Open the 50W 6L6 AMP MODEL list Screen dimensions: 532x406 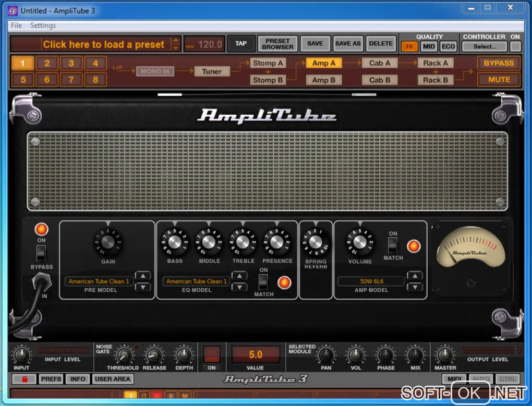pyautogui.click(x=371, y=281)
